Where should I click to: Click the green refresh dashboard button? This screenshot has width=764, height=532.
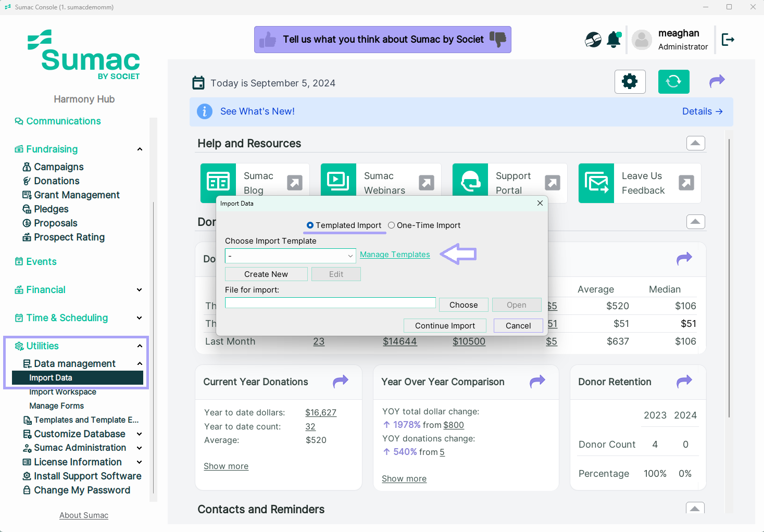pos(674,82)
